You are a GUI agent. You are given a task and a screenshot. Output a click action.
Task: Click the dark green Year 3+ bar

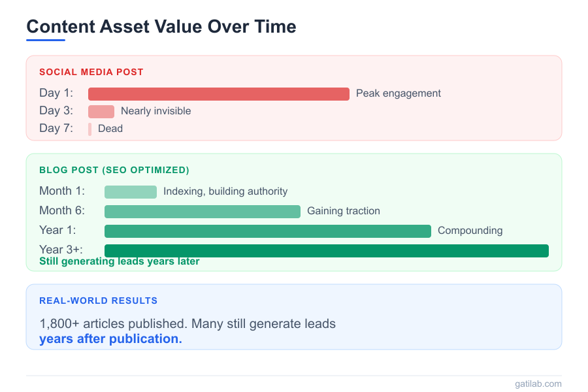point(327,251)
